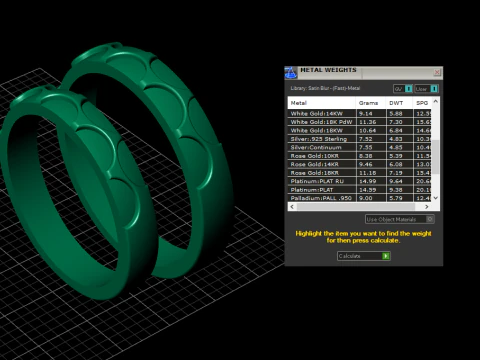Toggle the GV library button
The width and height of the screenshot is (480, 360).
pyautogui.click(x=403, y=89)
